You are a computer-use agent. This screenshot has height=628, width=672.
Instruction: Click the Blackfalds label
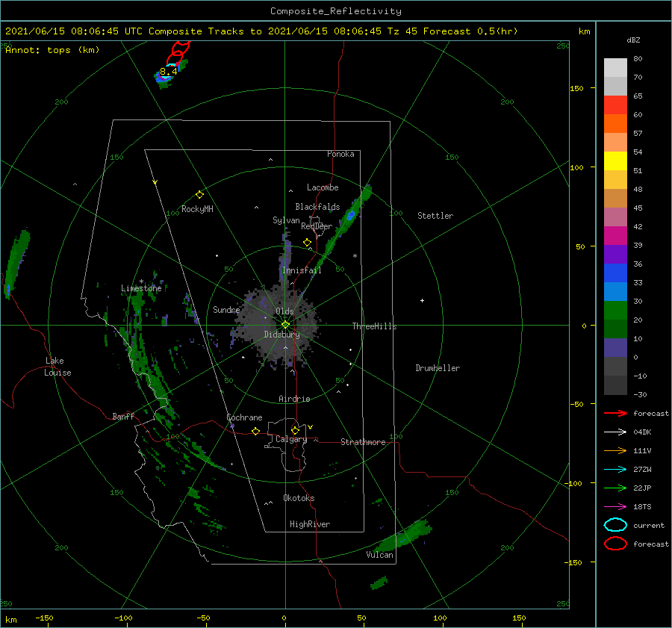pos(317,207)
